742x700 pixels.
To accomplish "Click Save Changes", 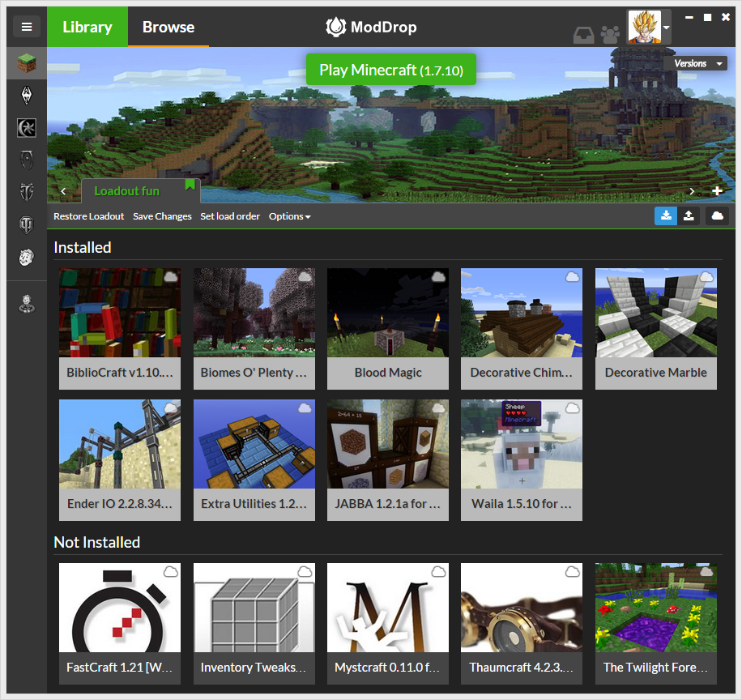I will click(162, 216).
